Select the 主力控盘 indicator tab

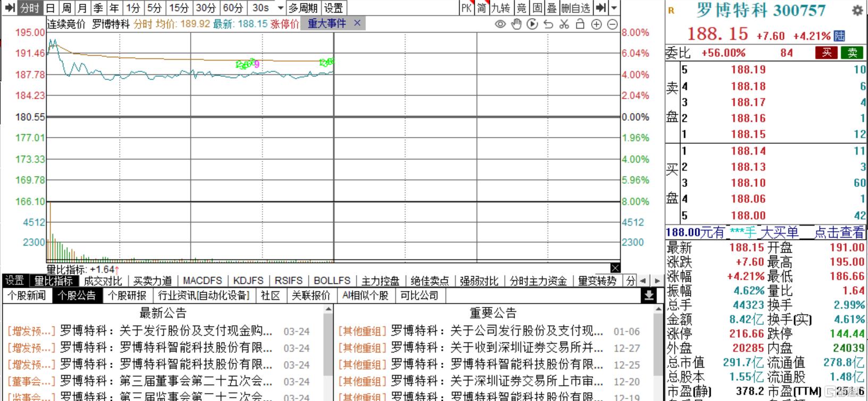pyautogui.click(x=380, y=281)
